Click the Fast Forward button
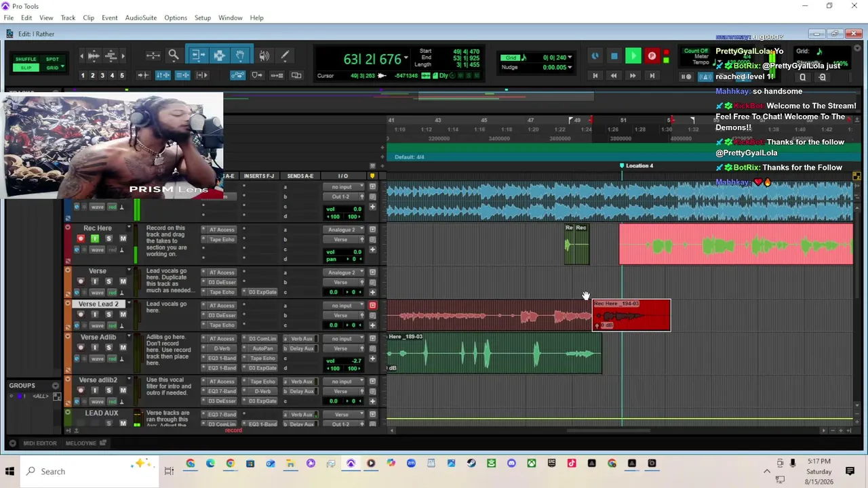868x488 pixels. (633, 76)
